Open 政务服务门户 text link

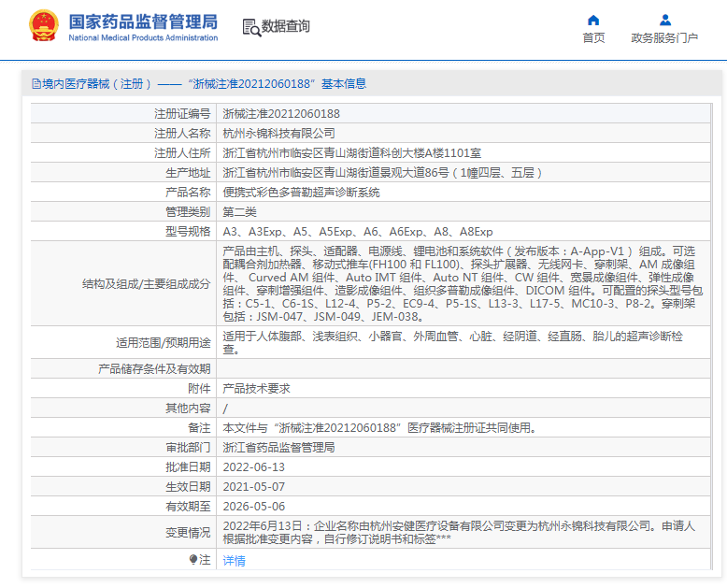click(x=664, y=38)
